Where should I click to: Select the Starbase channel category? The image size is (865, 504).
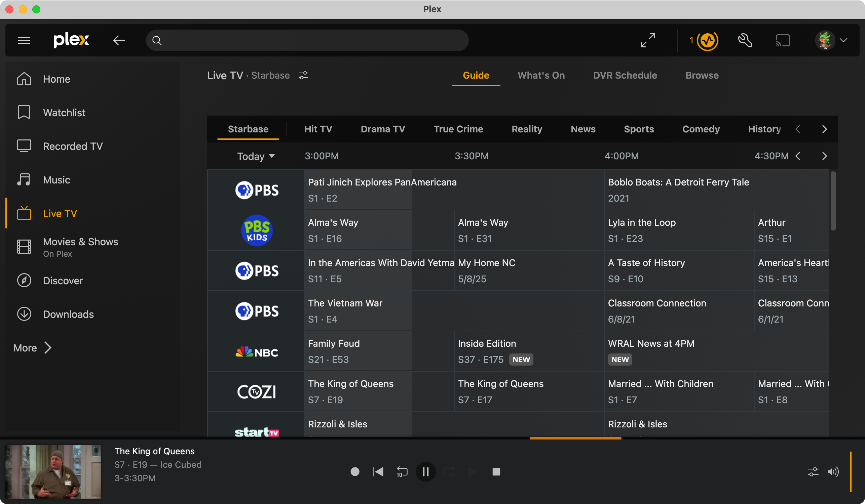(x=248, y=129)
